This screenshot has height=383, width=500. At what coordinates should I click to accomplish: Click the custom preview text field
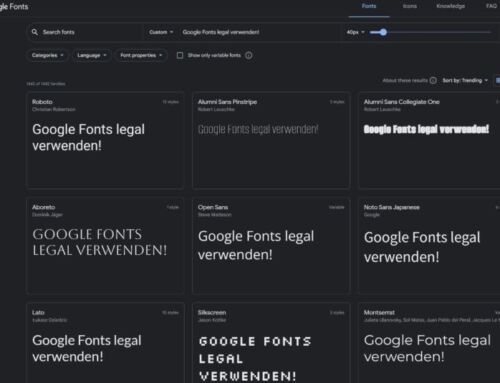click(260, 32)
